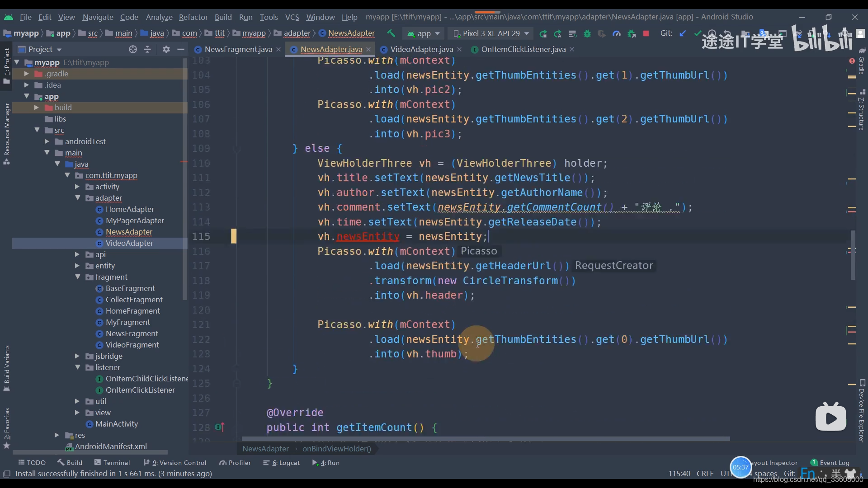Expand the entity package
The height and width of the screenshot is (488, 868).
pos(77,266)
